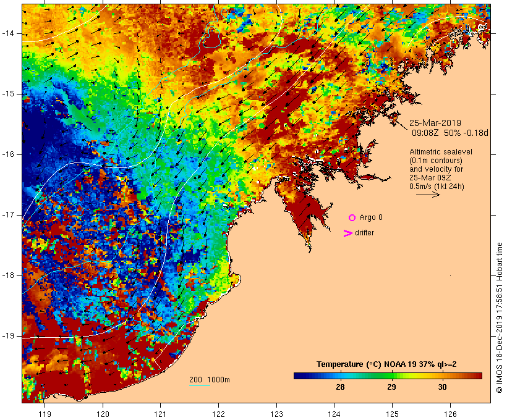Click the magenta drifter legend symbol
Image resolution: width=507 pixels, height=420 pixels.
pyautogui.click(x=348, y=233)
